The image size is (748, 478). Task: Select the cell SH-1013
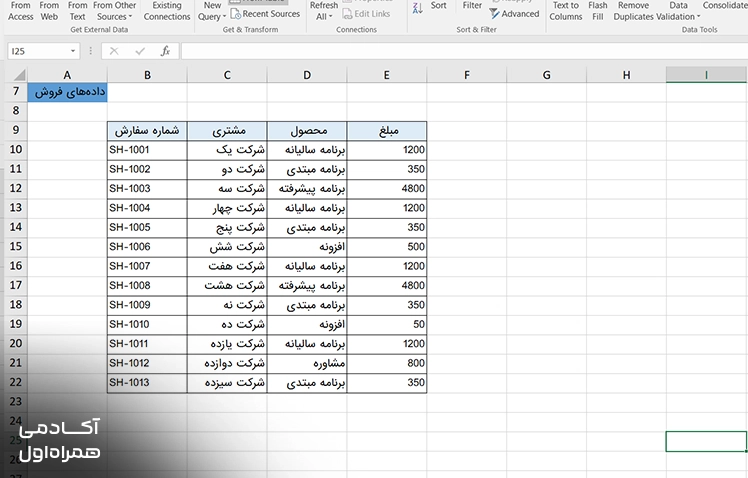(x=147, y=383)
